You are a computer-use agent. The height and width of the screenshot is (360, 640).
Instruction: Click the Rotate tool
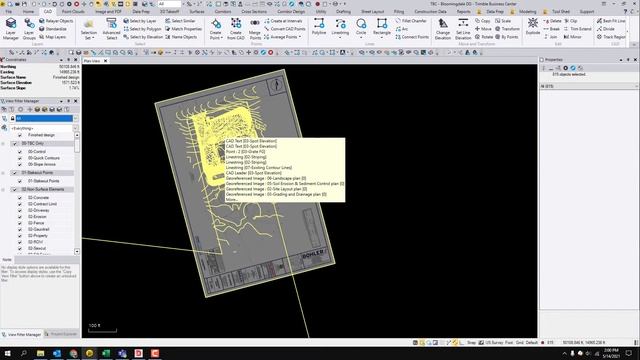click(484, 37)
